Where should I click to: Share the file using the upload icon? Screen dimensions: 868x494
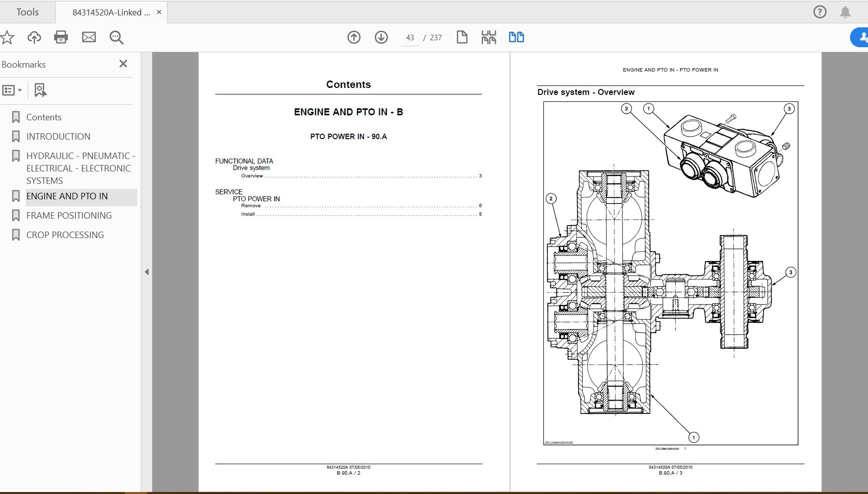(34, 37)
